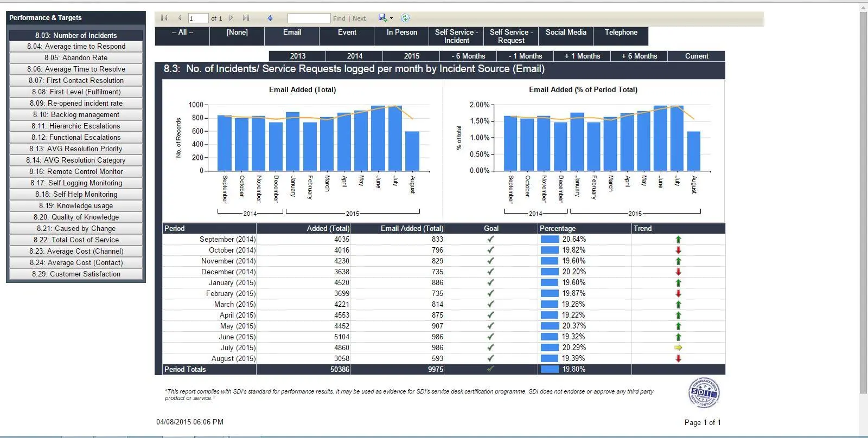Open 8.22: Total Cost of Service

[x=76, y=240]
